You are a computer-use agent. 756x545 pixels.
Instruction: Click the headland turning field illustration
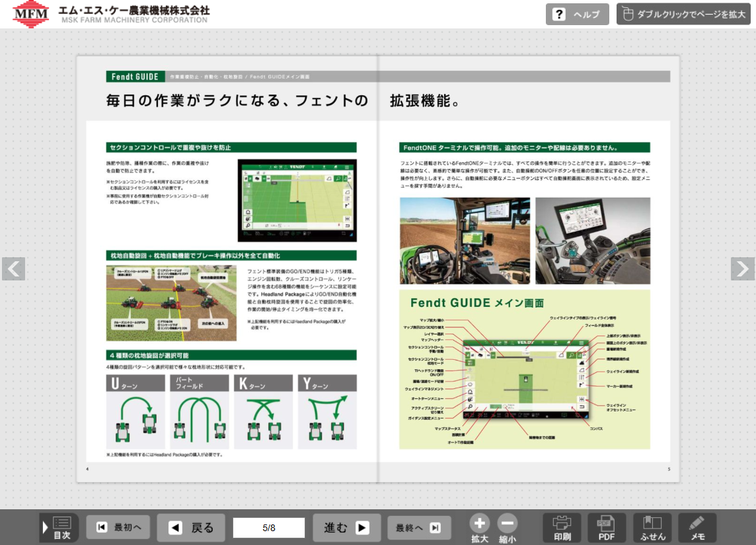(x=171, y=303)
